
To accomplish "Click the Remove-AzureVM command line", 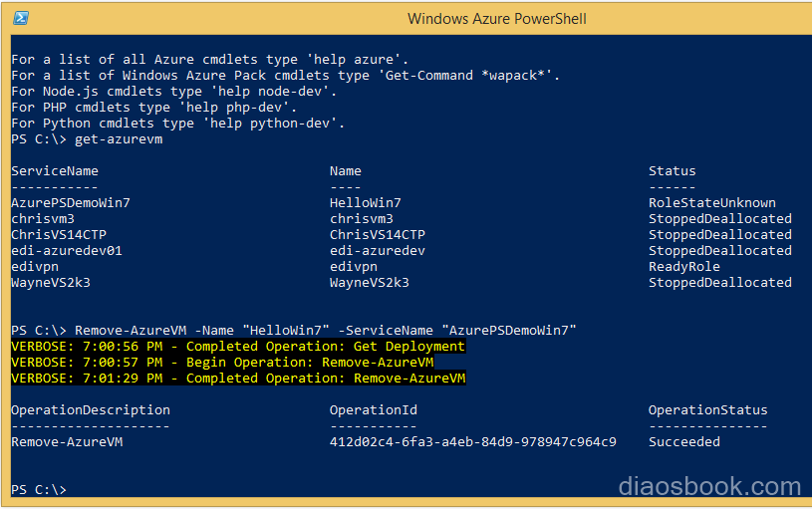I will click(294, 330).
